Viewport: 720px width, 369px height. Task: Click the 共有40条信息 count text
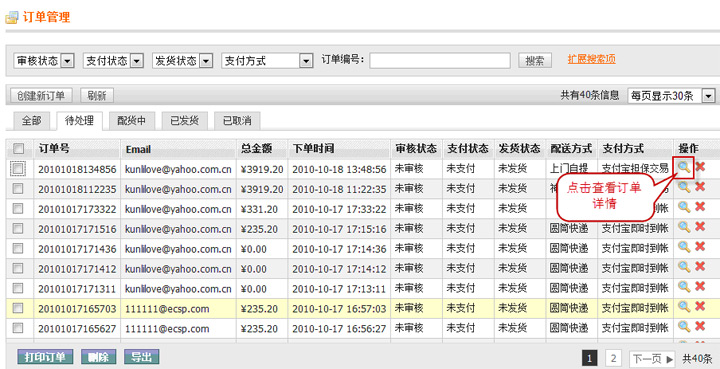coord(590,95)
